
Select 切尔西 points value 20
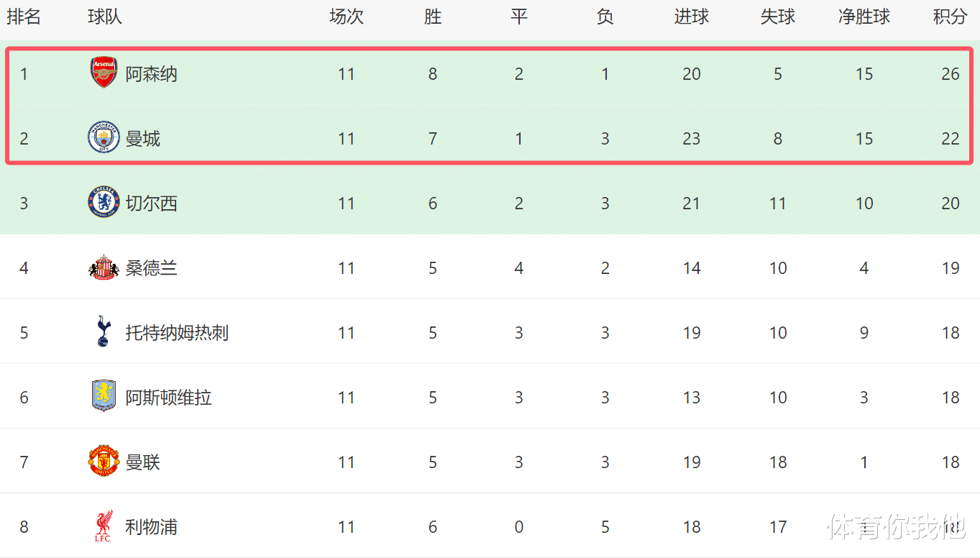[950, 203]
